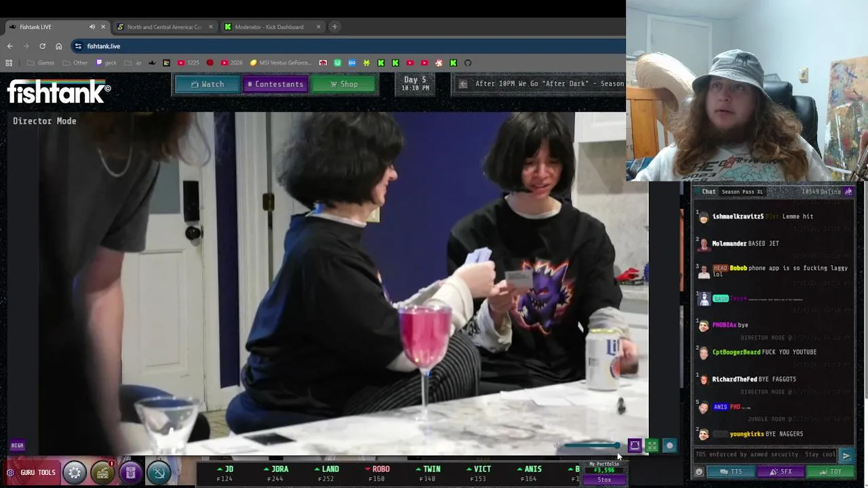Click the Season Pass XL label

(x=742, y=192)
